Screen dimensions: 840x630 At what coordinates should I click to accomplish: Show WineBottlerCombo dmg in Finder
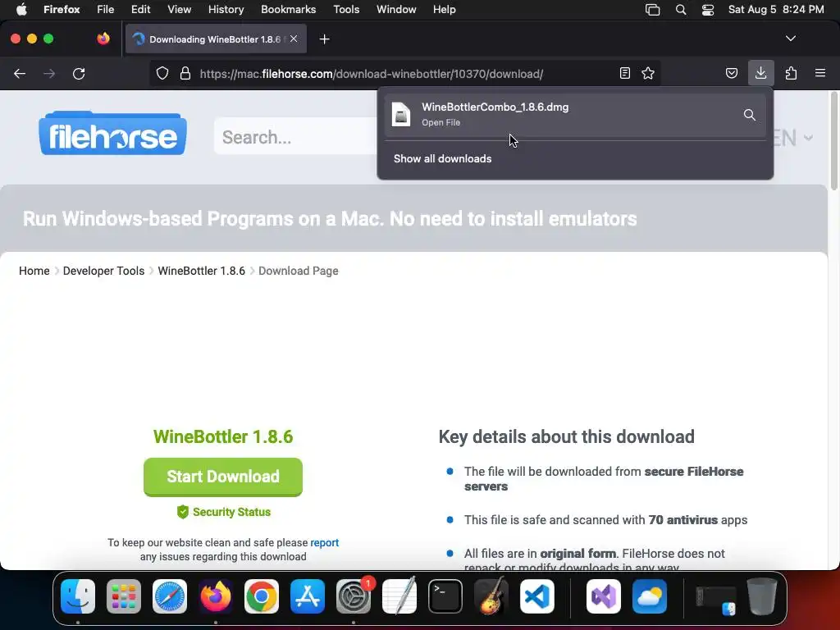tap(750, 115)
